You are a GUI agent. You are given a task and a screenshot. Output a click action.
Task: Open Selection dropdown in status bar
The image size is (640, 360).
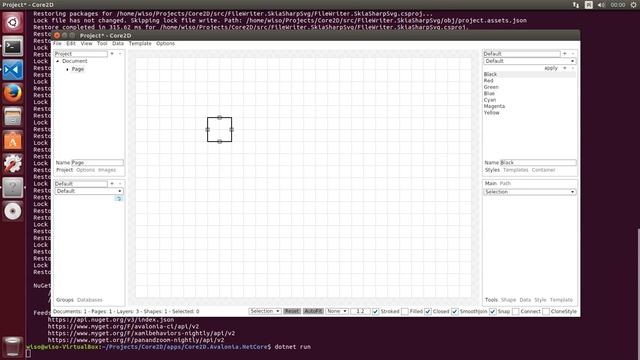coord(264,311)
